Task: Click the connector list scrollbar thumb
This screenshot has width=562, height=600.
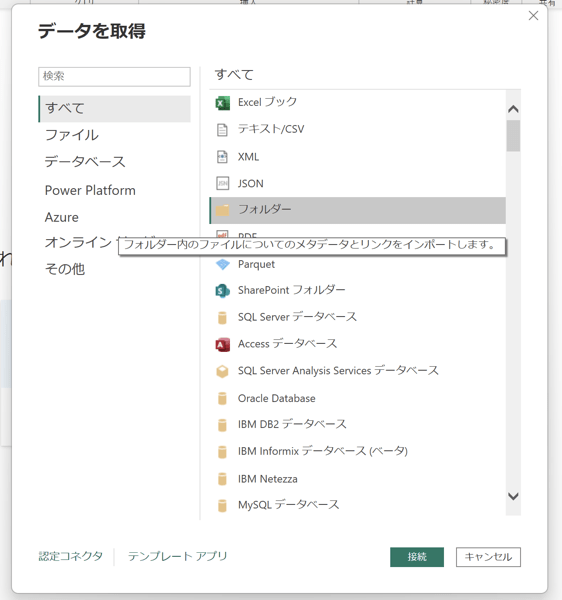Action: click(x=513, y=136)
